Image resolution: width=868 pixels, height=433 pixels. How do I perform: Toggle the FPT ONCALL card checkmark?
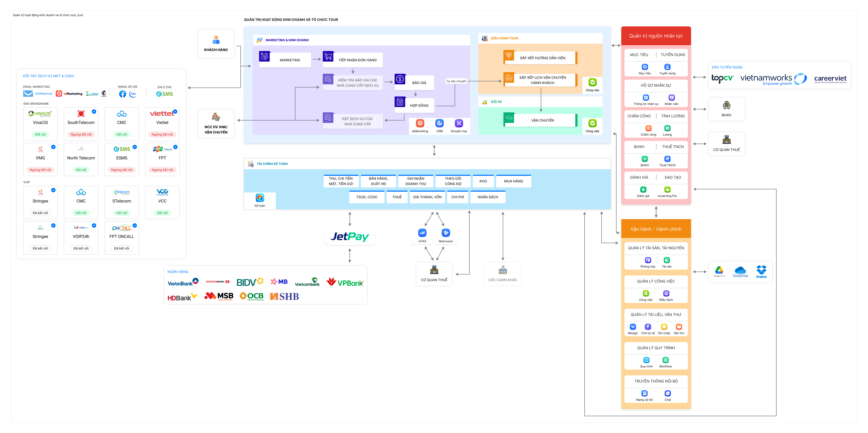pos(135,226)
